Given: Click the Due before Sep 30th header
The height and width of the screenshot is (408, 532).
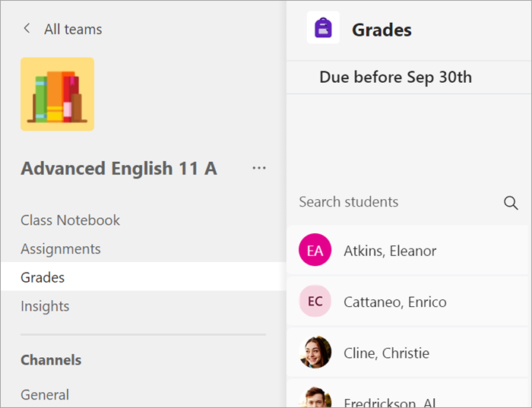Looking at the screenshot, I should point(395,77).
